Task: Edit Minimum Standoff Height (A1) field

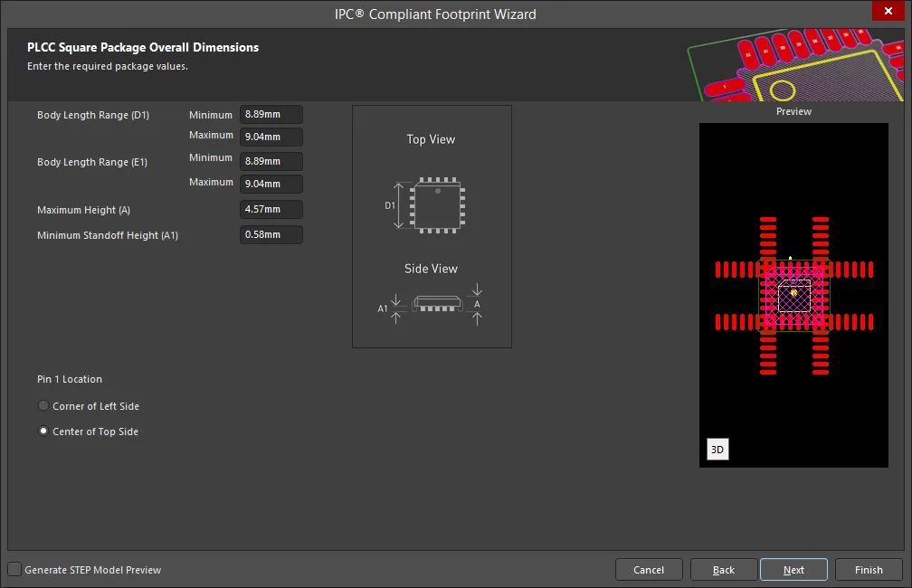Action: (x=271, y=234)
